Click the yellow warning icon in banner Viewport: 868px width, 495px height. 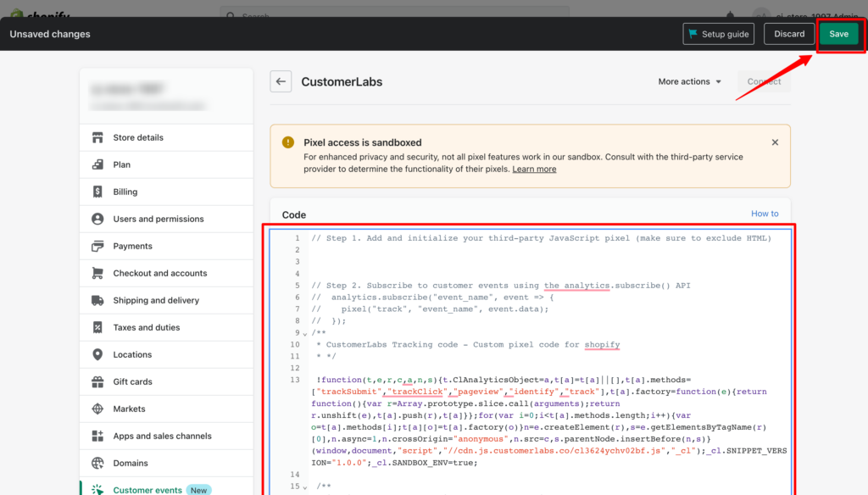pos(288,142)
